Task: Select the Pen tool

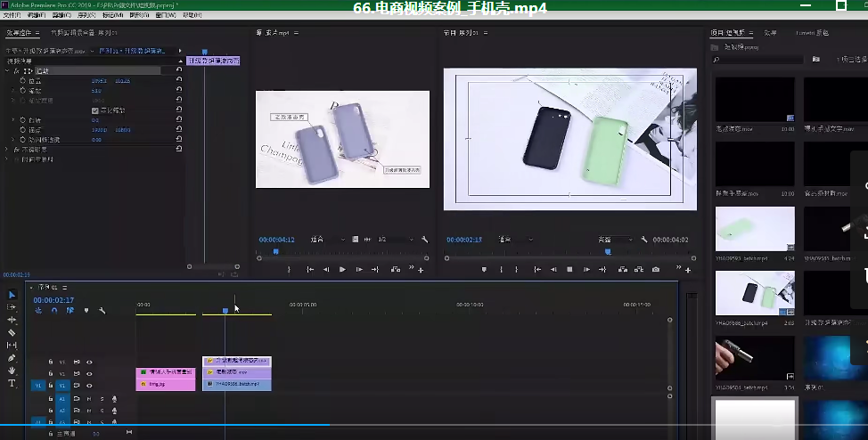Action: click(12, 358)
